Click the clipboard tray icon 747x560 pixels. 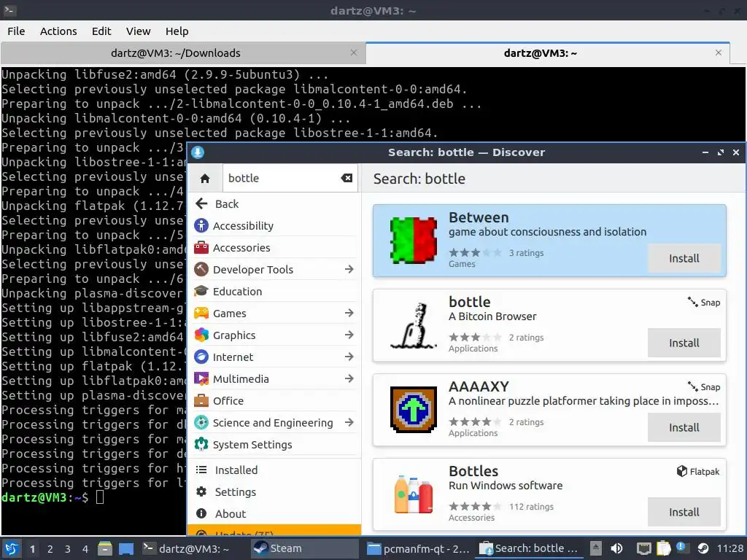663,548
